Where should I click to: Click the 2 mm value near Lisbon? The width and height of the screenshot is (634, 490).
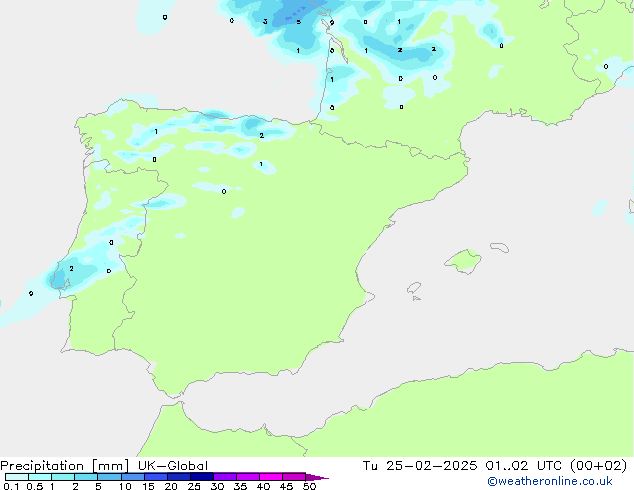click(71, 268)
